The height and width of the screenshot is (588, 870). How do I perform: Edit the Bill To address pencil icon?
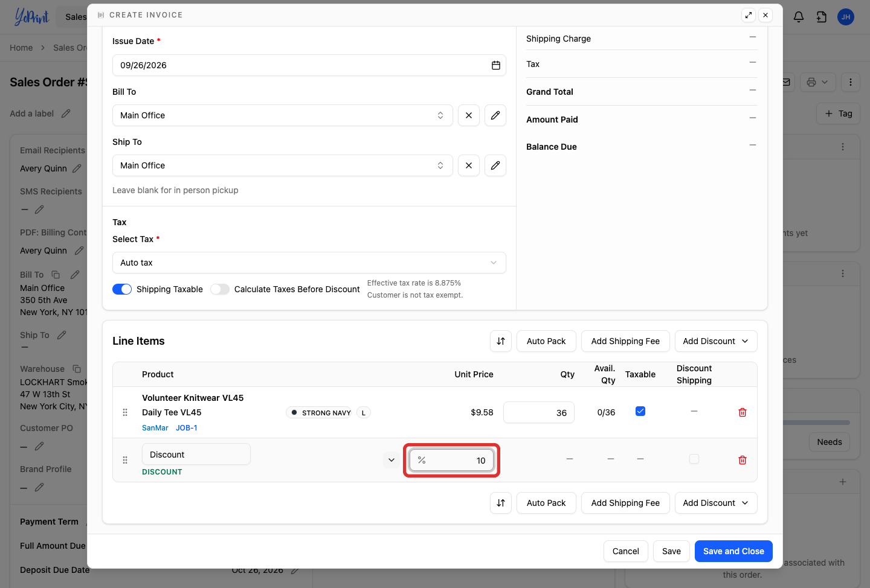click(x=495, y=115)
